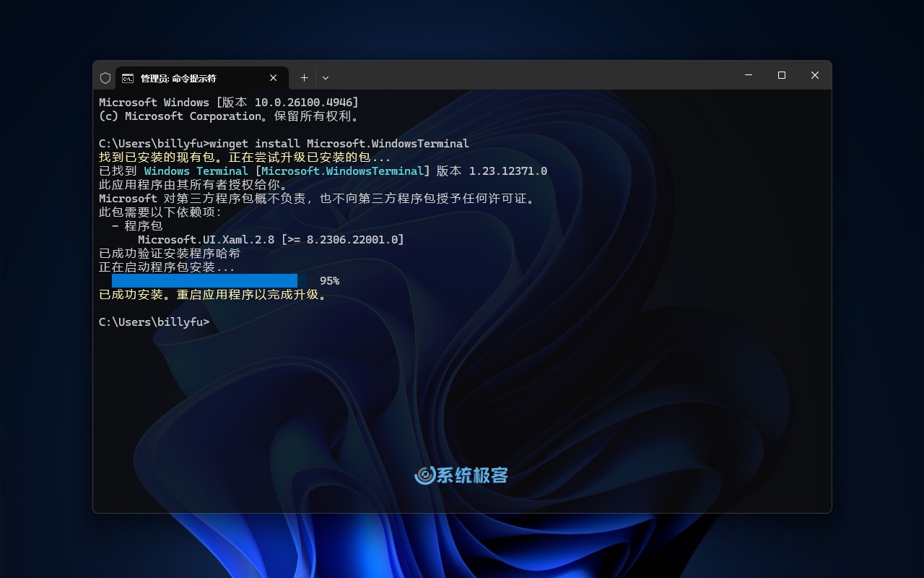The width and height of the screenshot is (924, 578).
Task: Click the Windows Terminal package name text
Action: tap(196, 171)
